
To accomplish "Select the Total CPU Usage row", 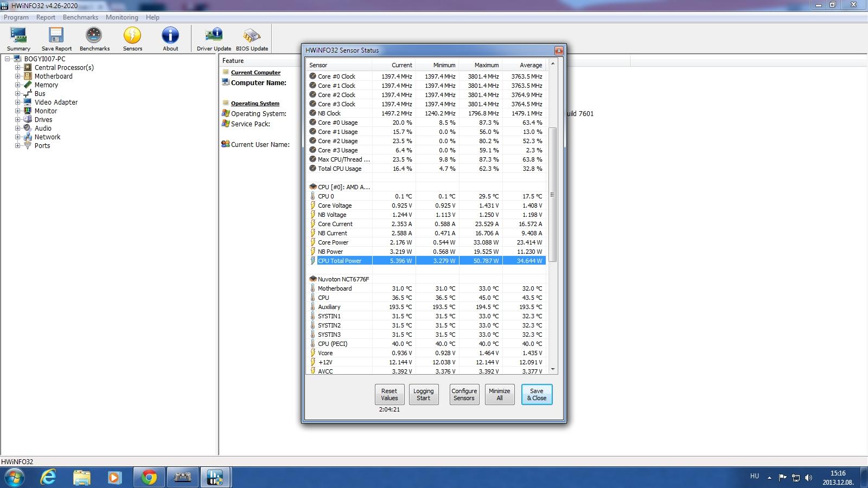I will [x=427, y=169].
